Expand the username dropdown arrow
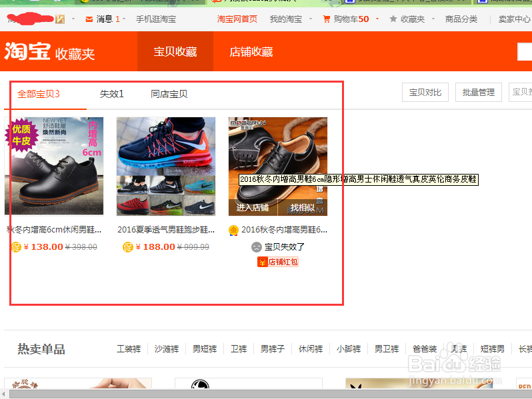The image size is (532, 399). [73, 19]
